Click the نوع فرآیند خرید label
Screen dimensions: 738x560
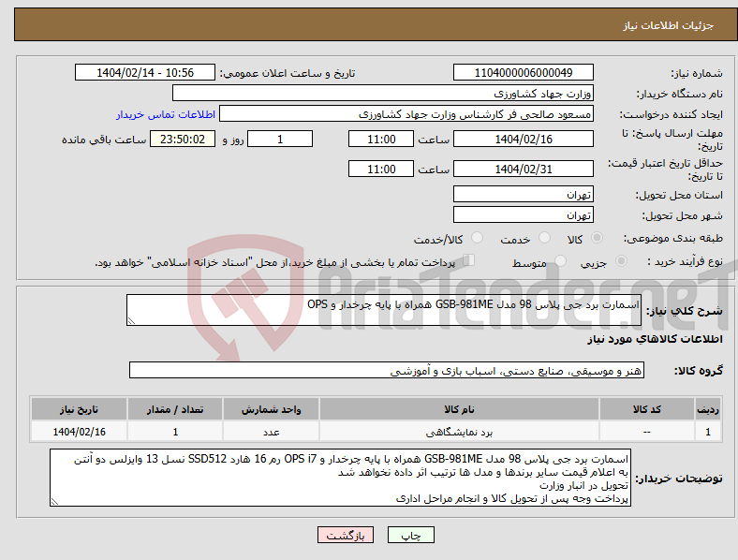[685, 261]
